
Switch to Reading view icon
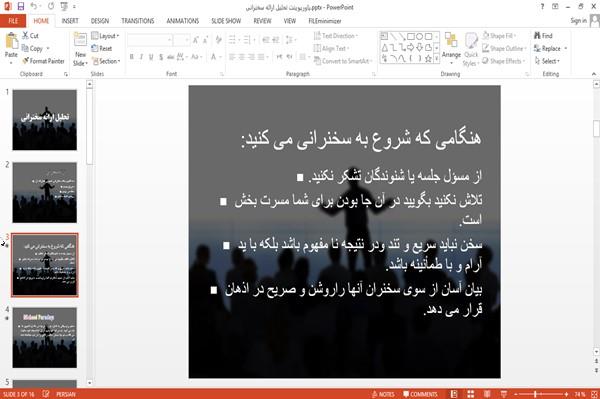coord(487,394)
